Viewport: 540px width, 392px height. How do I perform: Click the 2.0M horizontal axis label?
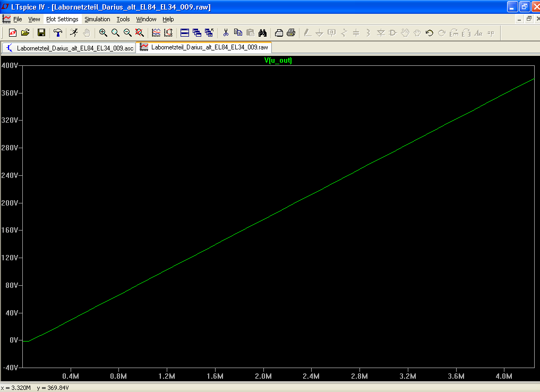coord(263,376)
